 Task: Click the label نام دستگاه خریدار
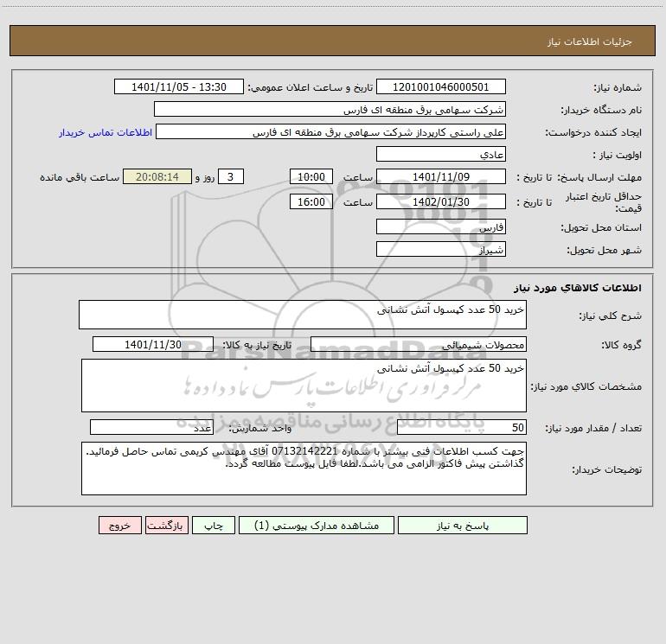click(601, 110)
